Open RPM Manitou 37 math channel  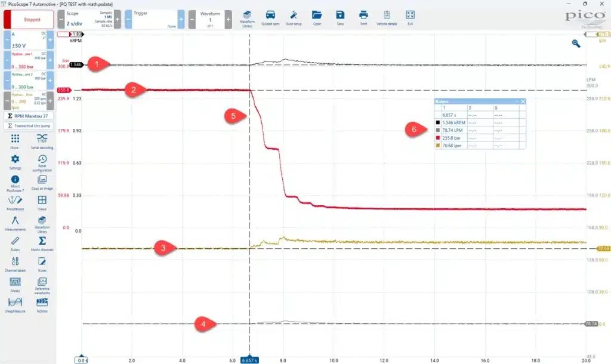(x=29, y=116)
